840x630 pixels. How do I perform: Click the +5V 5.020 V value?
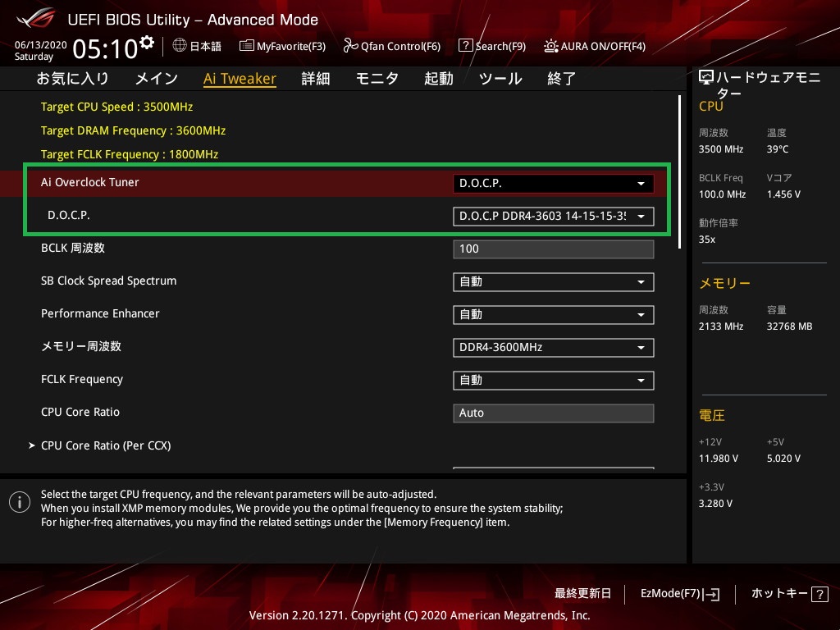(783, 458)
